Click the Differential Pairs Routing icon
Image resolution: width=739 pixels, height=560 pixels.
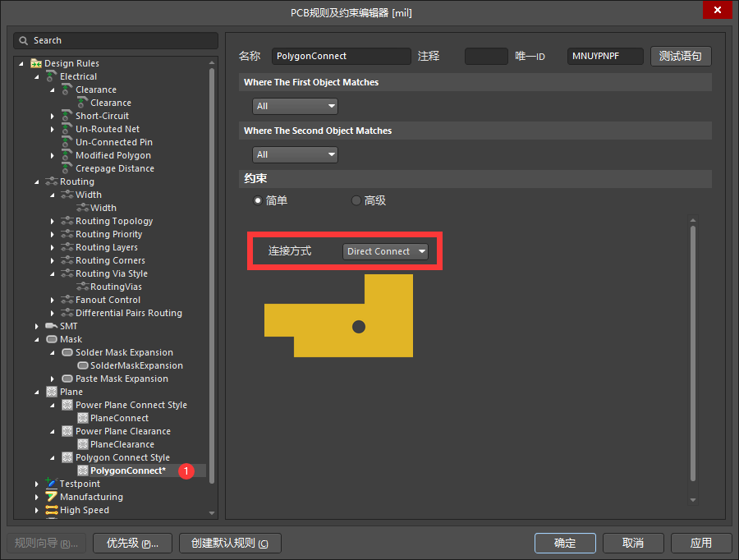pos(67,313)
